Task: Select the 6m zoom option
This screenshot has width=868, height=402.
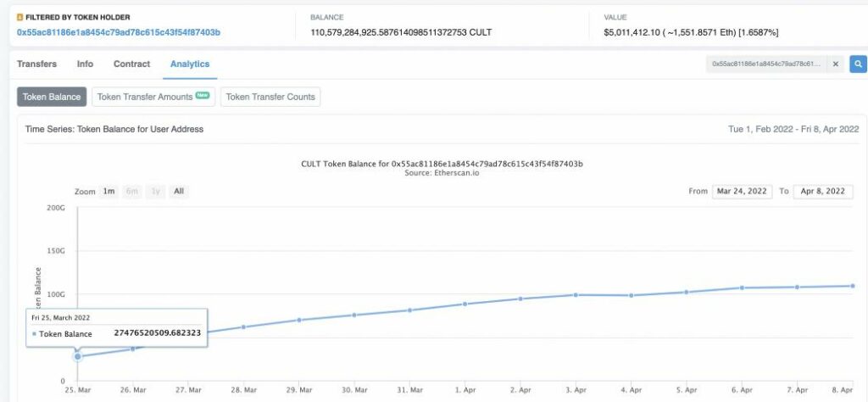Action: pyautogui.click(x=132, y=191)
